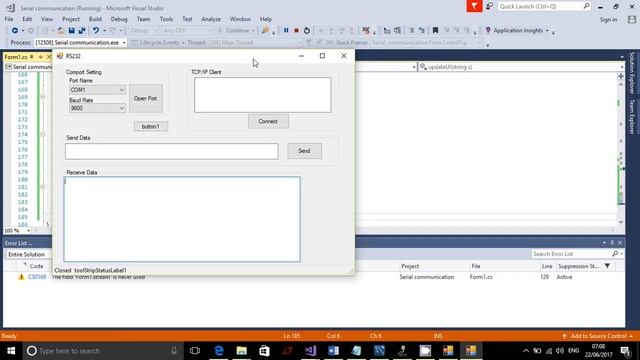The height and width of the screenshot is (360, 640).
Task: Open the Debug menu
Action: 119,19
